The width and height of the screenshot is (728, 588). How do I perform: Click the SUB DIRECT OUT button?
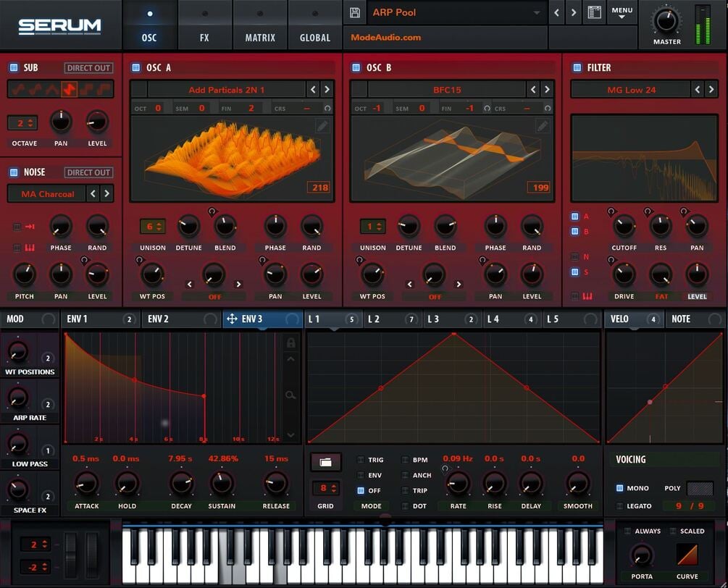click(x=88, y=68)
